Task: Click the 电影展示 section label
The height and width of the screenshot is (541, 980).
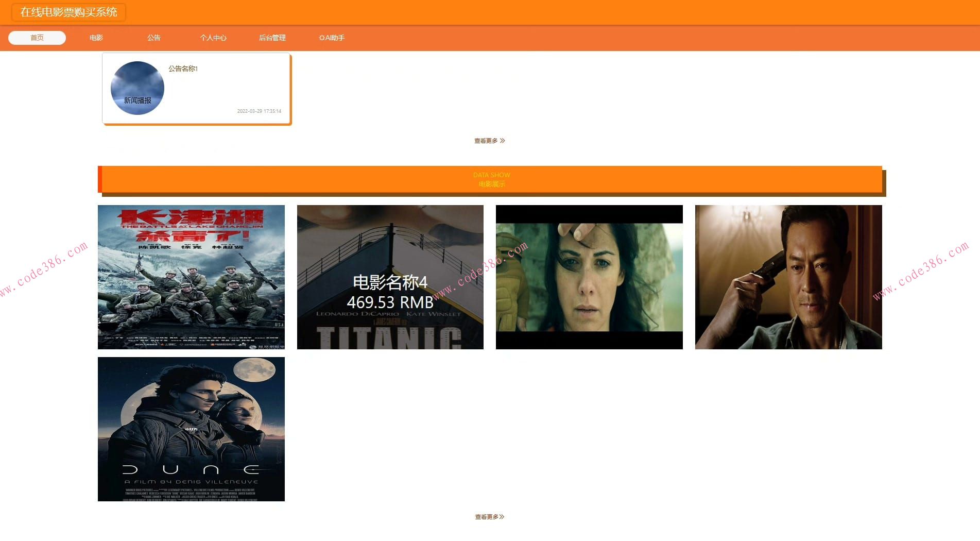Action: click(x=492, y=184)
